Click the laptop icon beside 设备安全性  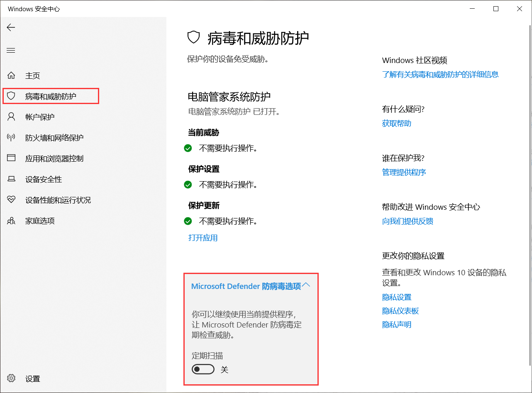[11, 179]
